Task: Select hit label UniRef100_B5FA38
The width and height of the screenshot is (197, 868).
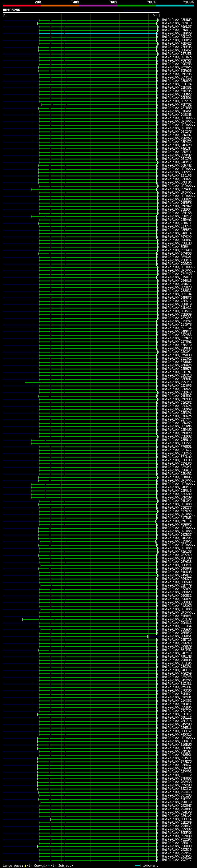Action: [176, 71]
